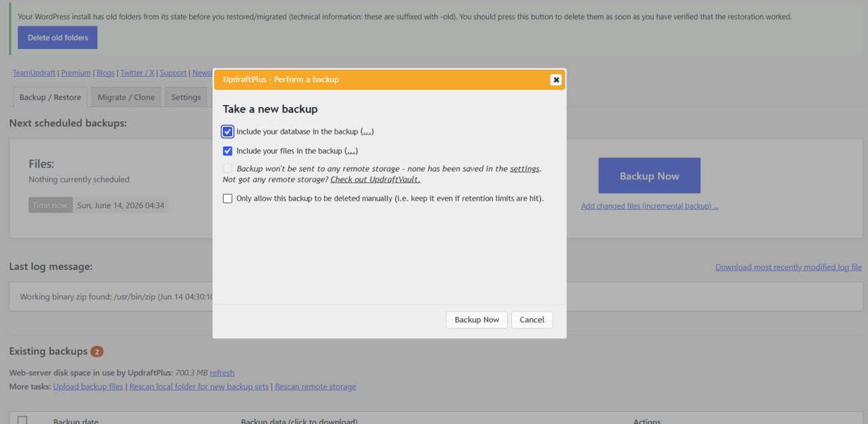Click the Working binary zip found log message
This screenshot has width=868, height=424.
(117, 297)
